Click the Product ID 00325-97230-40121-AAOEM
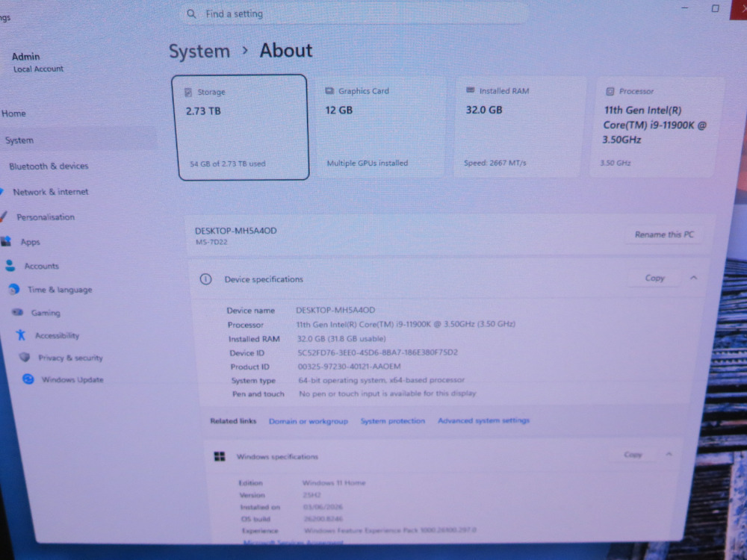Viewport: 747px width, 560px height. (349, 367)
